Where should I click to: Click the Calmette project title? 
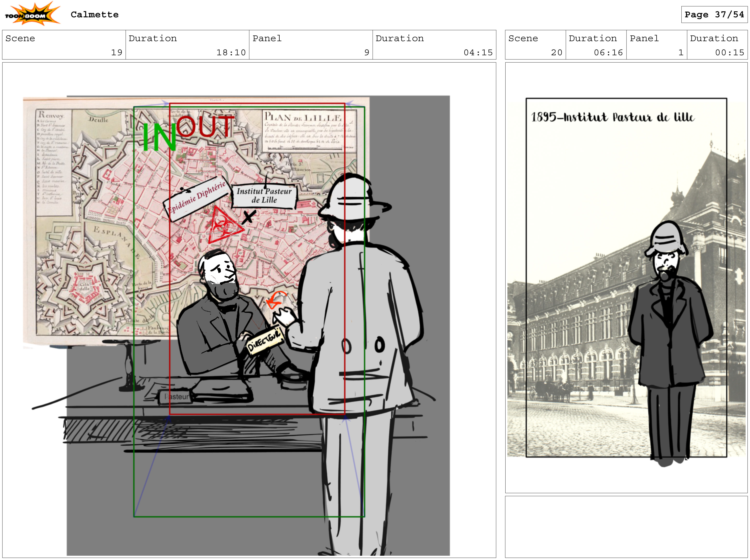pos(95,15)
